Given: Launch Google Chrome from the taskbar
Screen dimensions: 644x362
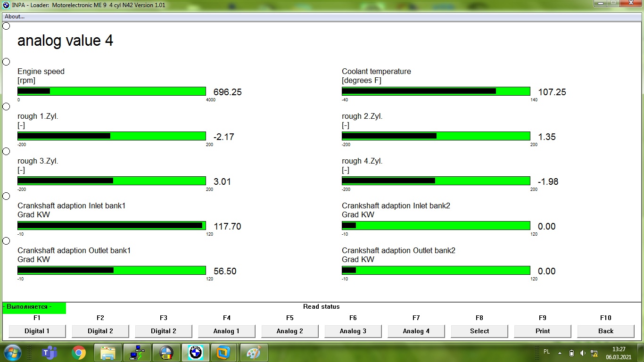Looking at the screenshot, I should 78,352.
